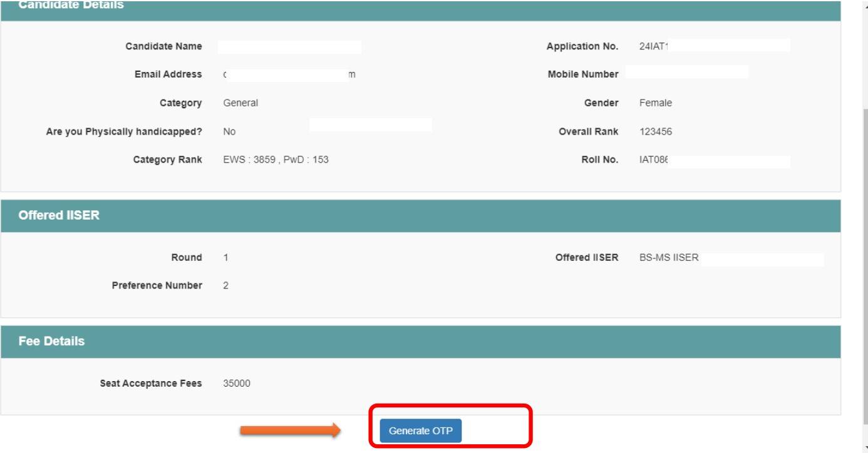Click the Physically handicapped answer No
Viewport: 868px width, 453px height.
point(229,131)
